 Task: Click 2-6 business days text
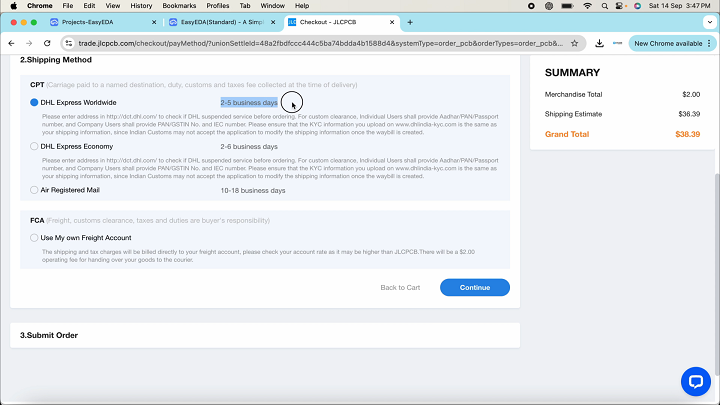coord(249,146)
